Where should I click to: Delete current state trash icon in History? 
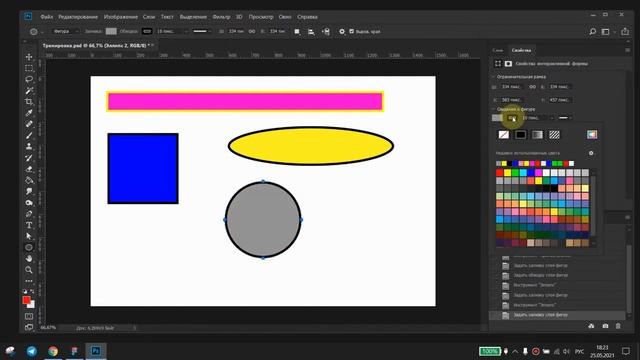tap(618, 326)
